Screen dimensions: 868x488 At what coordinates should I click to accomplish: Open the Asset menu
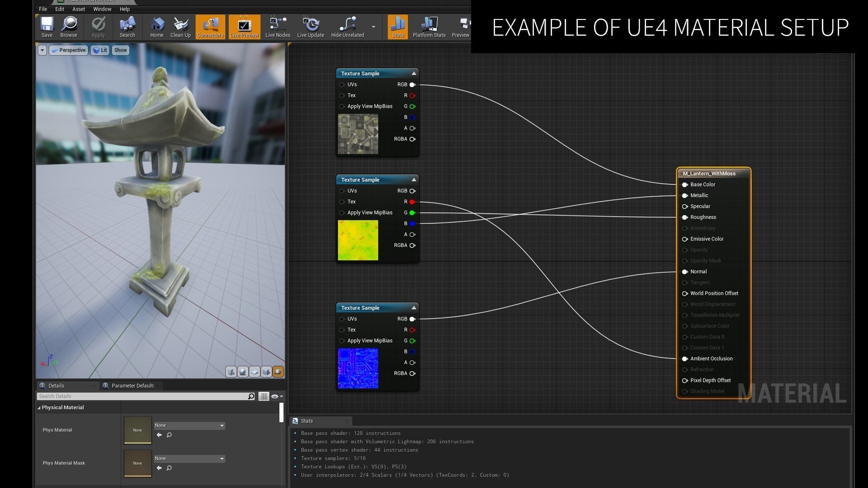(79, 9)
